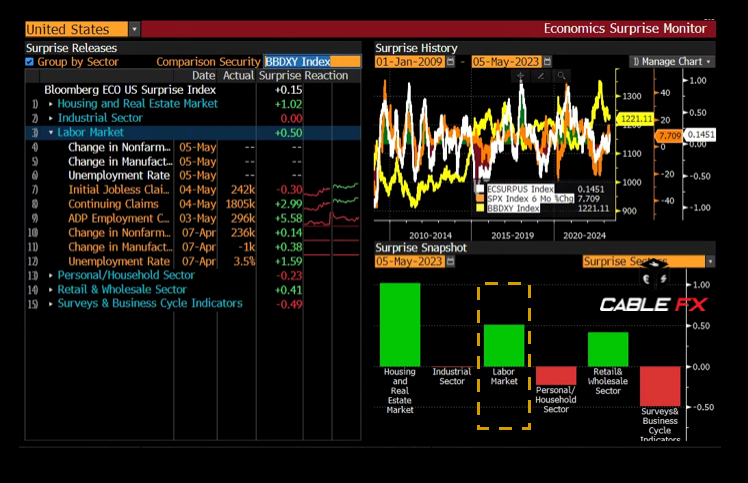748x483 pixels.
Task: Expand Housing and Real Estate Market row
Action: click(x=51, y=104)
